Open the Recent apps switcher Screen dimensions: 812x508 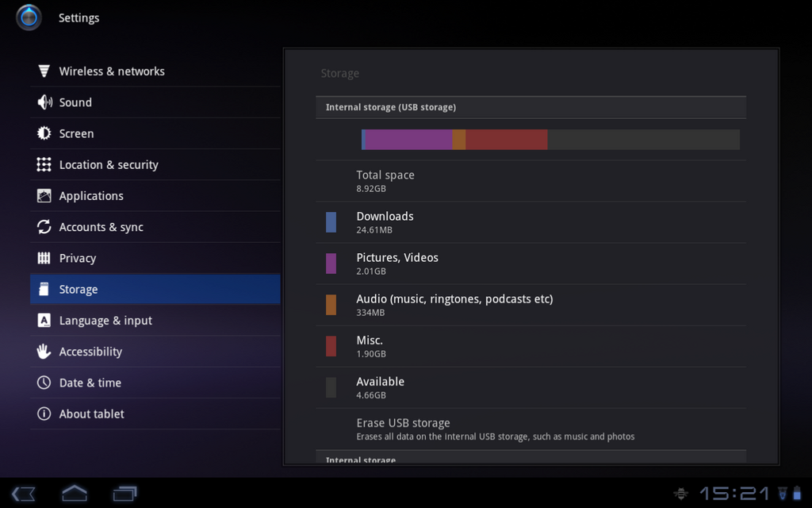[x=124, y=493]
